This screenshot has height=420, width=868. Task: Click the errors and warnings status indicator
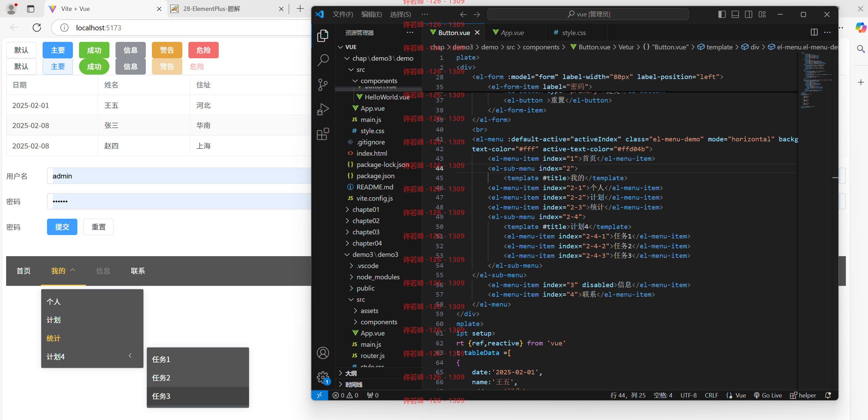tap(345, 395)
